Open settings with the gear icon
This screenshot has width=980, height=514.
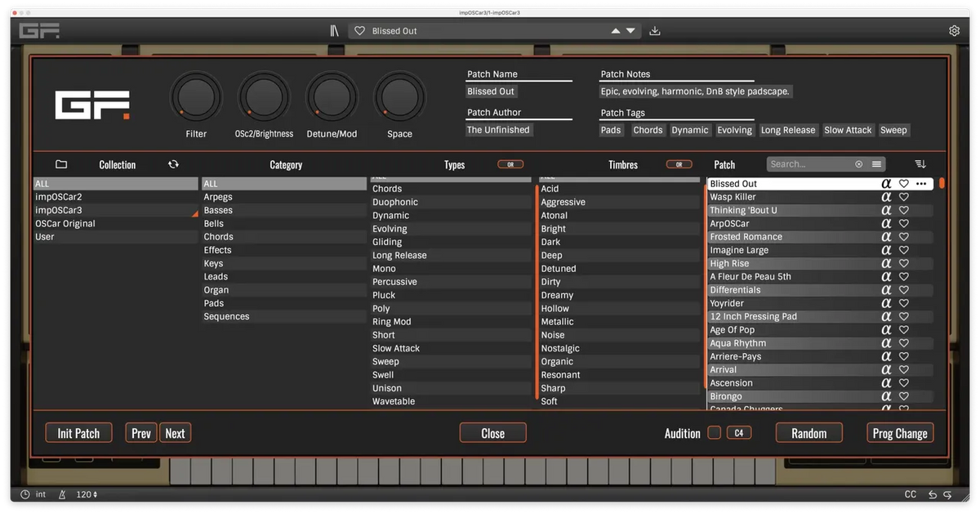point(954,31)
